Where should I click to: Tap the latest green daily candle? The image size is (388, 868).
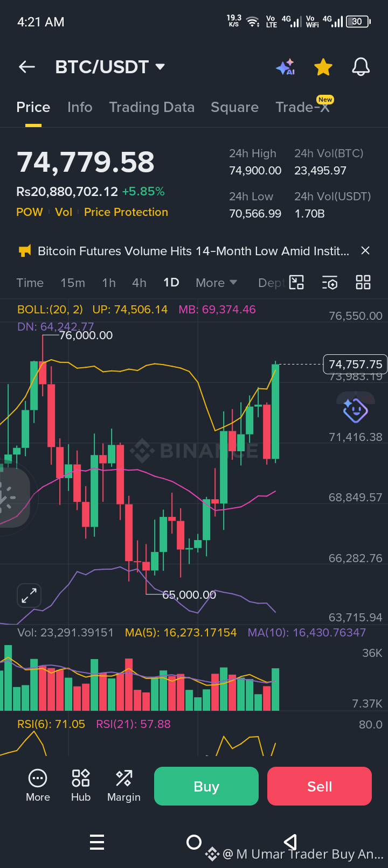[x=275, y=411]
